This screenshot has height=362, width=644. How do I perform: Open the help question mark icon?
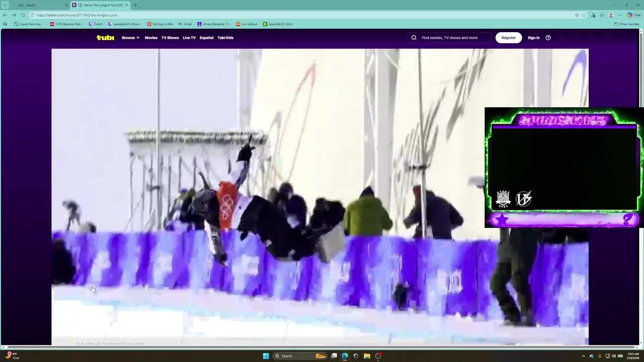[x=548, y=38]
